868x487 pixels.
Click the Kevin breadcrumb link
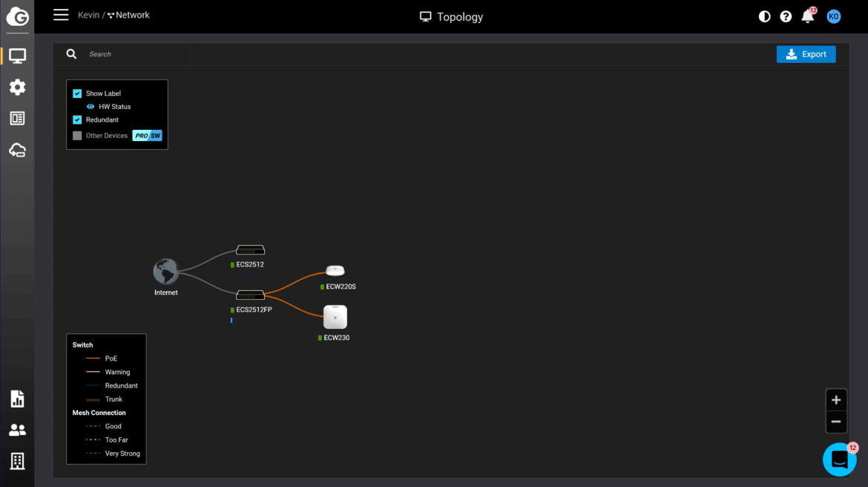point(88,15)
